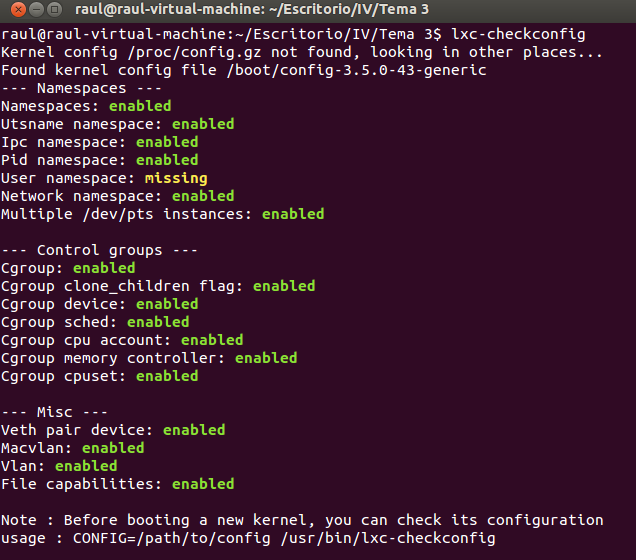Click the '--- Misc ---' header line
The height and width of the screenshot is (560, 636).
(54, 412)
